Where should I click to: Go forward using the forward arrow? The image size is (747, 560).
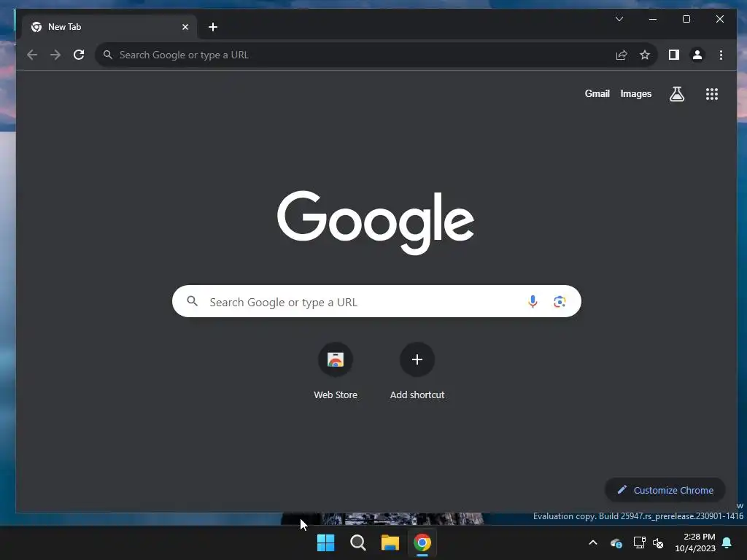click(55, 55)
